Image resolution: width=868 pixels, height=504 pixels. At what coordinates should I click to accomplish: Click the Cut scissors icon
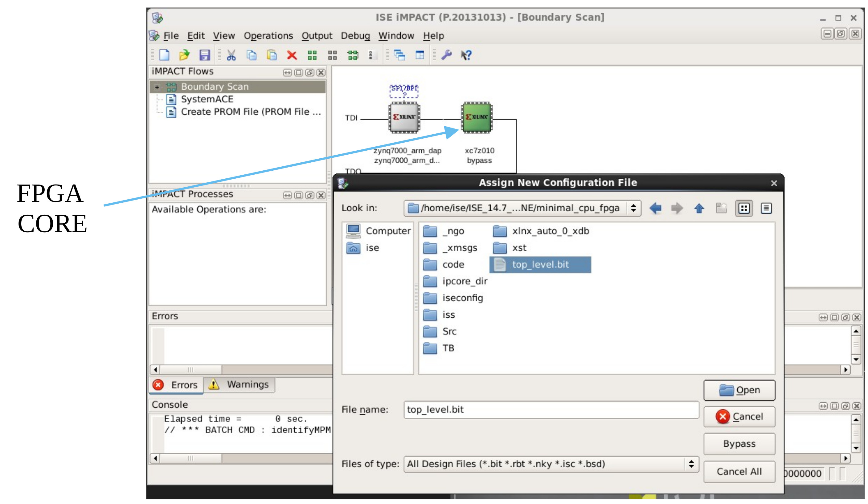(231, 55)
